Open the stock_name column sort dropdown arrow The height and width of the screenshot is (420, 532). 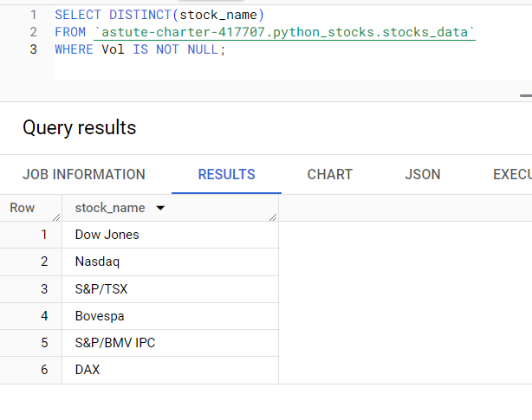click(x=160, y=208)
